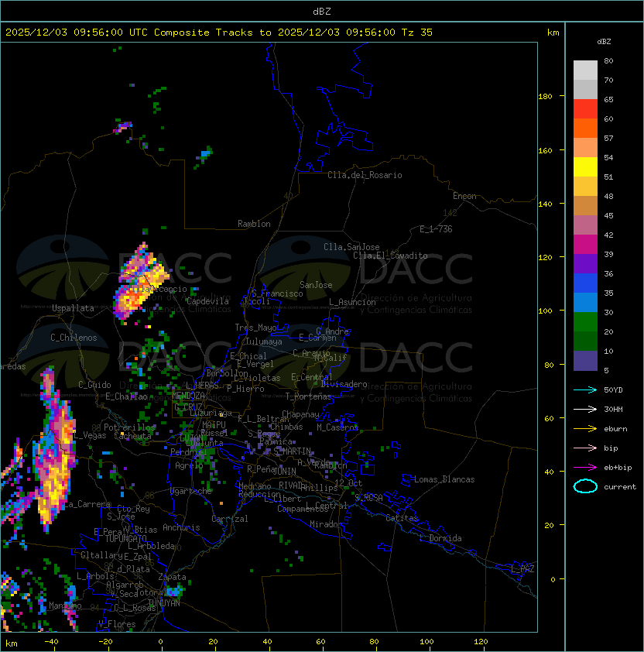Select the blue 35 dBZ color swatch
The image size is (644, 652).
(x=585, y=283)
